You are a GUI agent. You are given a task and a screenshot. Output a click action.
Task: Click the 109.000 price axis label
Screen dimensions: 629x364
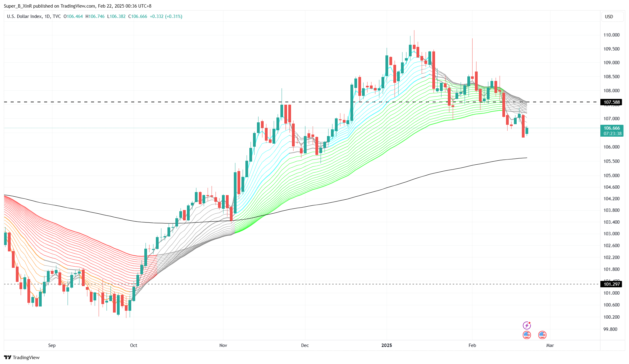tap(611, 63)
